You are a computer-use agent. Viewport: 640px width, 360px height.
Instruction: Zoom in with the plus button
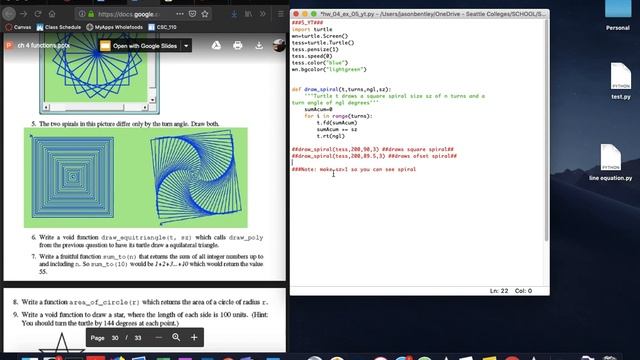coord(194,338)
